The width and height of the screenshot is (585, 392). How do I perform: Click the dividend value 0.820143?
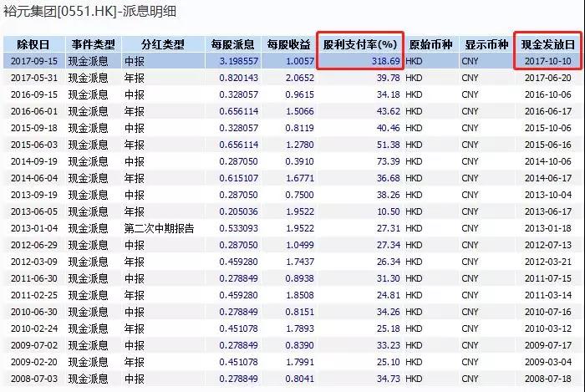[239, 78]
